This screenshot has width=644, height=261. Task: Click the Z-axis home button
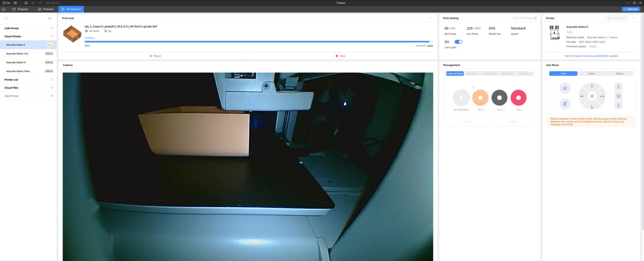(x=618, y=96)
